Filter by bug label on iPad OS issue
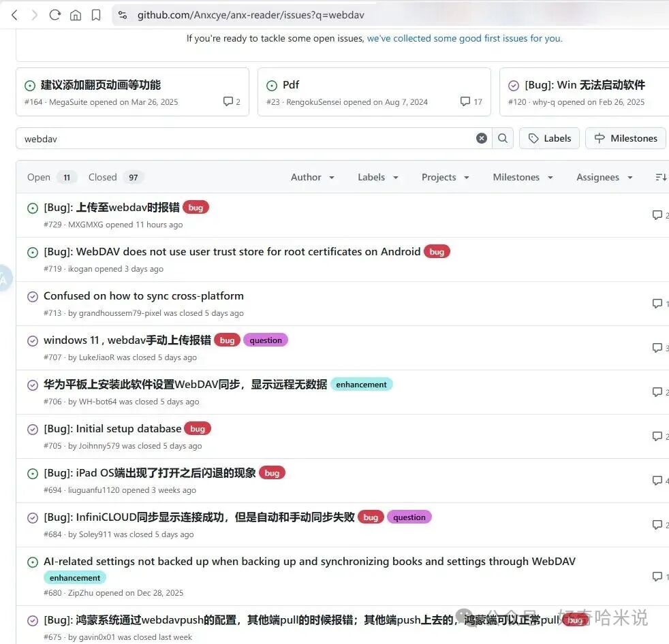The image size is (669, 644). (x=272, y=473)
